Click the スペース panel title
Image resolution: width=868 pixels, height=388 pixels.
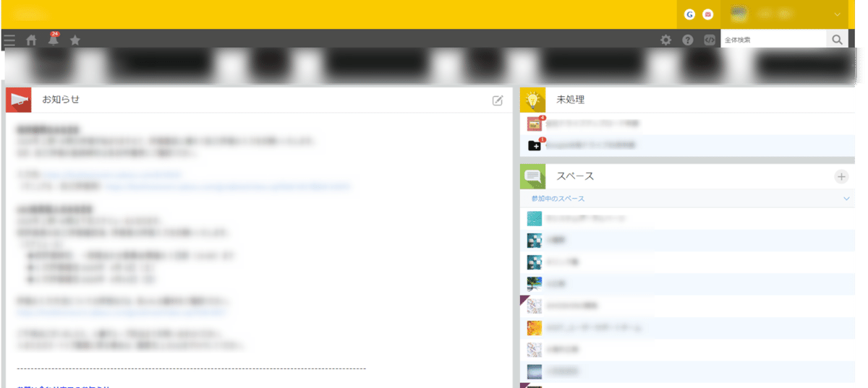click(575, 176)
